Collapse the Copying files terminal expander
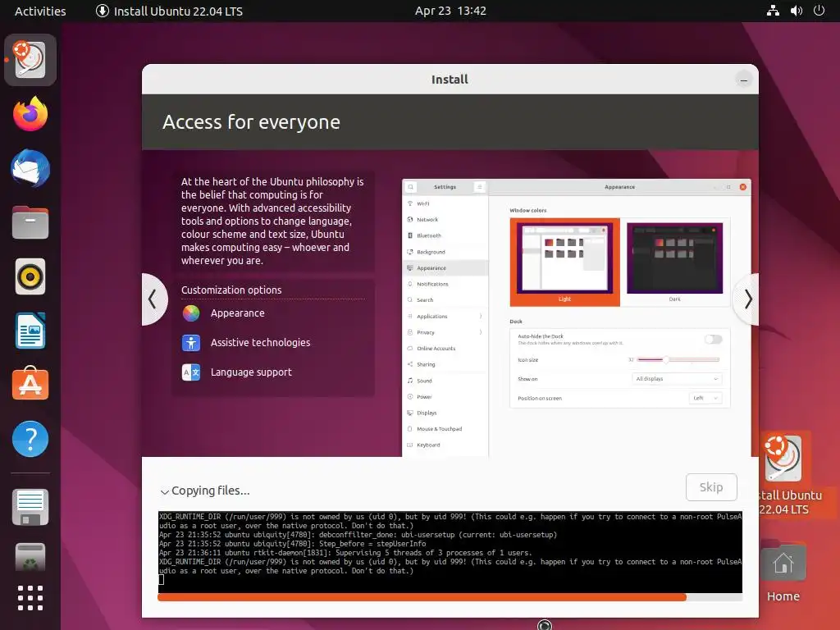Image resolution: width=840 pixels, height=630 pixels. pos(164,491)
